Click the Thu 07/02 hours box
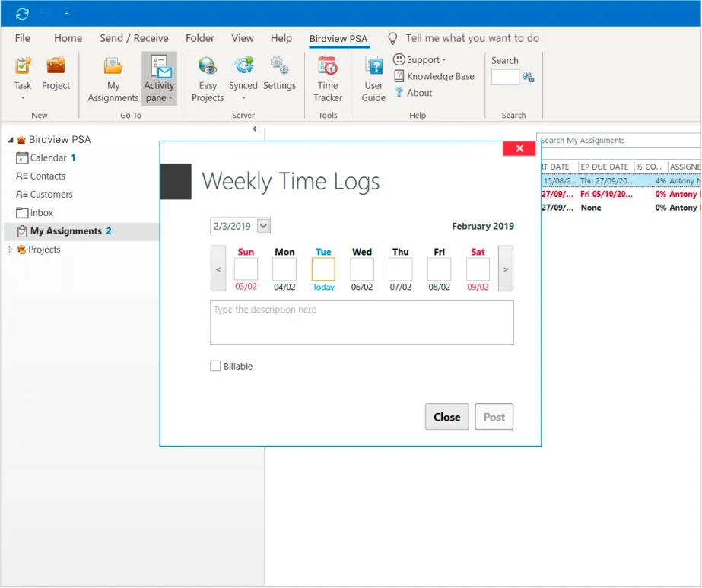702x588 pixels. [400, 269]
